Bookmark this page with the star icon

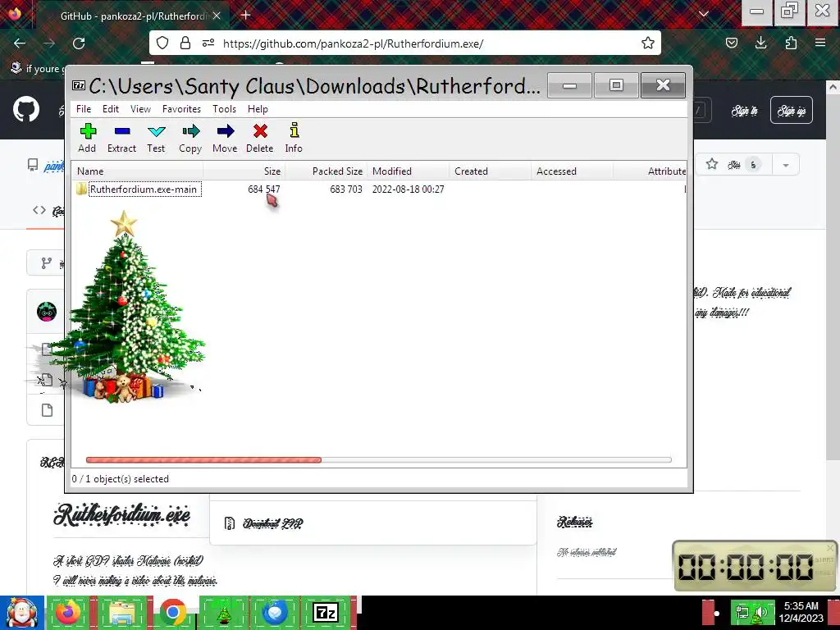coord(648,43)
